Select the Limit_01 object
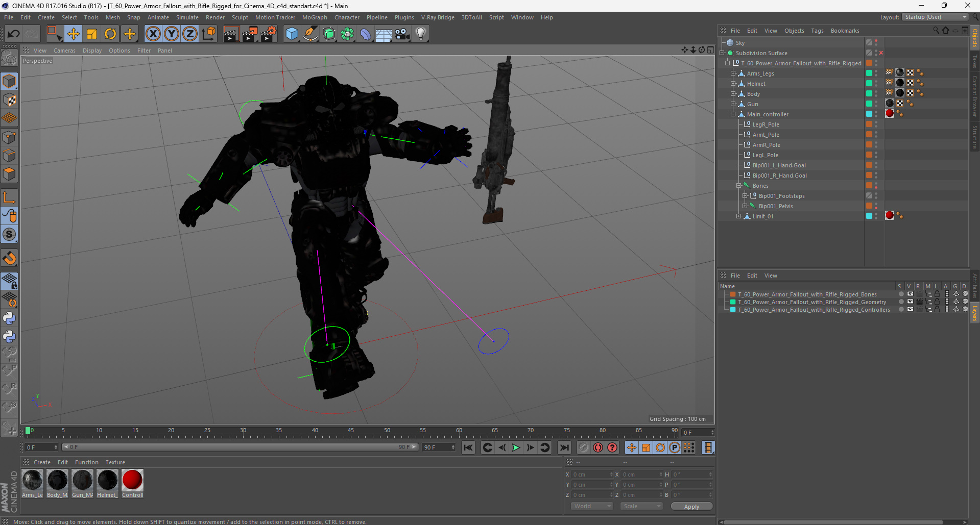This screenshot has width=980, height=525. 762,216
